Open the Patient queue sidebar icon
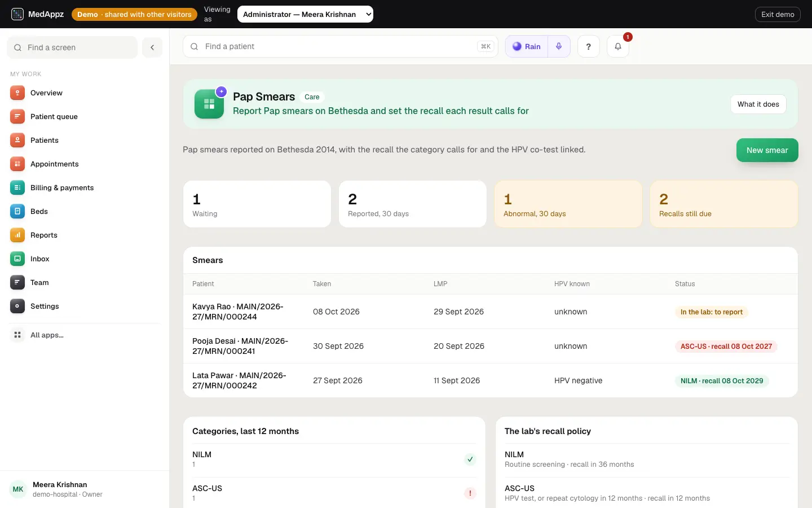Screen dimensions: 812x508 pyautogui.click(x=17, y=117)
